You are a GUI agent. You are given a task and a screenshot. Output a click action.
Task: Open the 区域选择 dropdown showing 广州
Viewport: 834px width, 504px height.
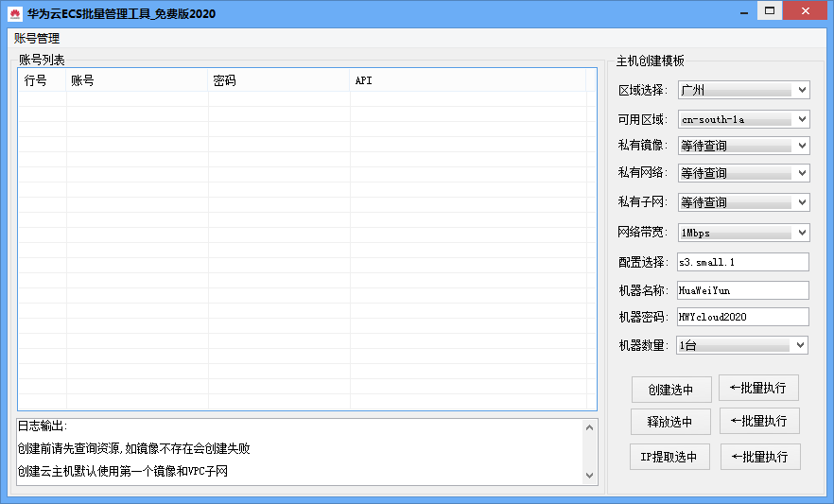(x=743, y=90)
